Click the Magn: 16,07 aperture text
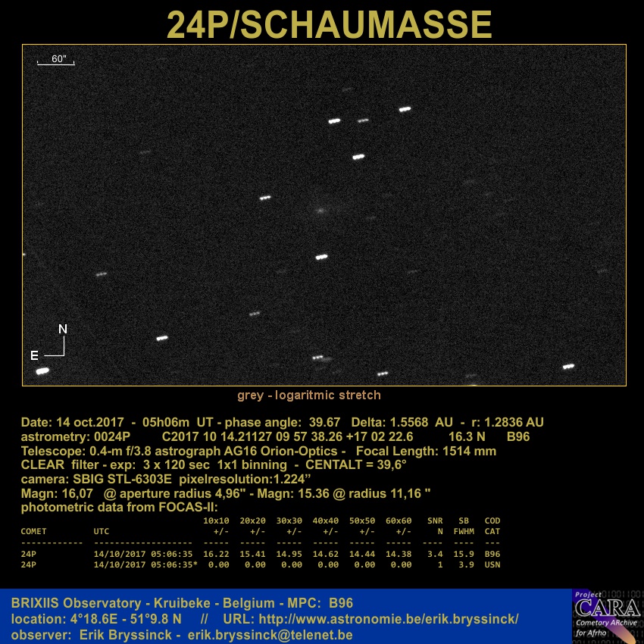This screenshot has height=644, width=644. coord(133,493)
